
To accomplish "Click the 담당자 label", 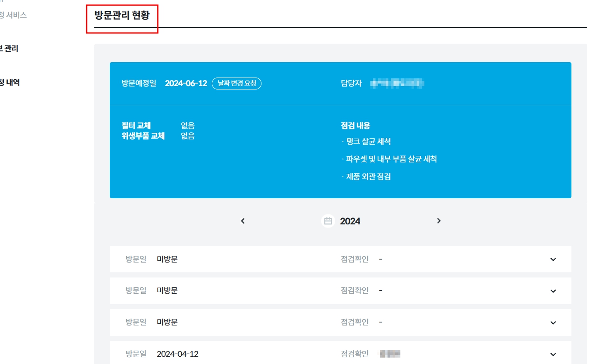I will [x=352, y=84].
